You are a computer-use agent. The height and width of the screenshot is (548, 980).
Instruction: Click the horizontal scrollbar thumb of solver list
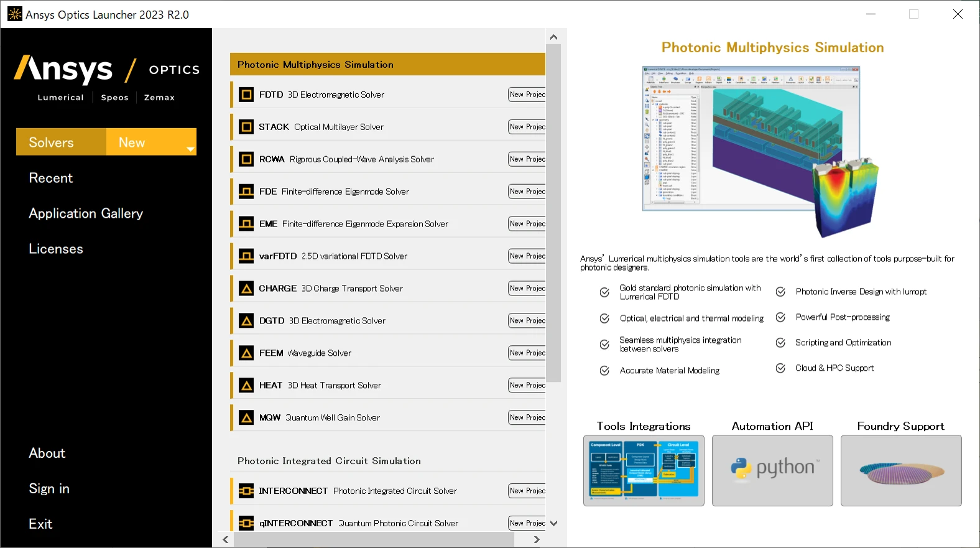point(374,539)
